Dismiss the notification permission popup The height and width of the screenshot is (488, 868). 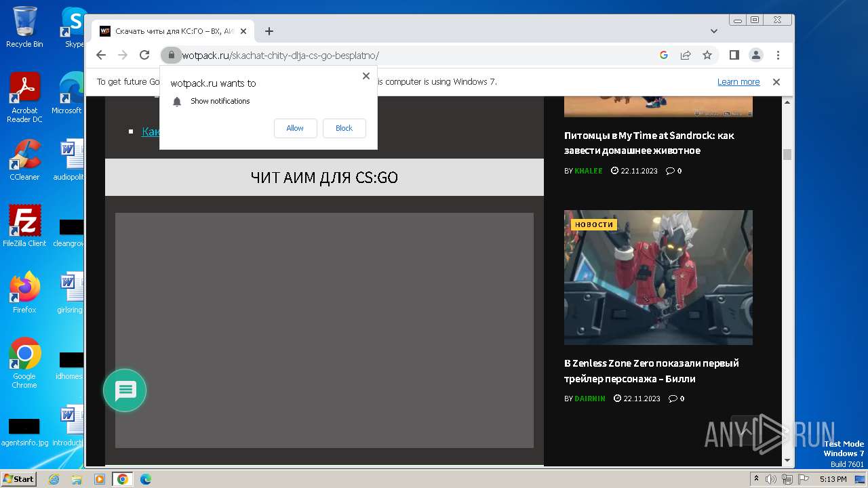click(366, 76)
